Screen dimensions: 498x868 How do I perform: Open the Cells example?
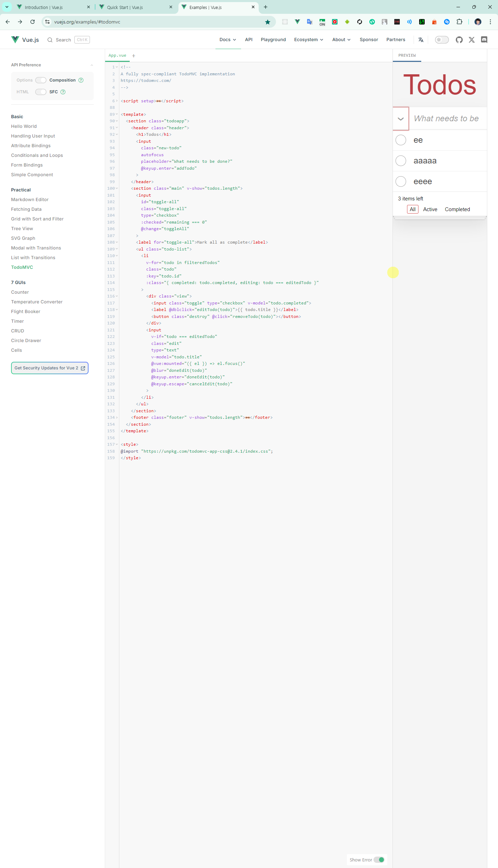(x=17, y=350)
